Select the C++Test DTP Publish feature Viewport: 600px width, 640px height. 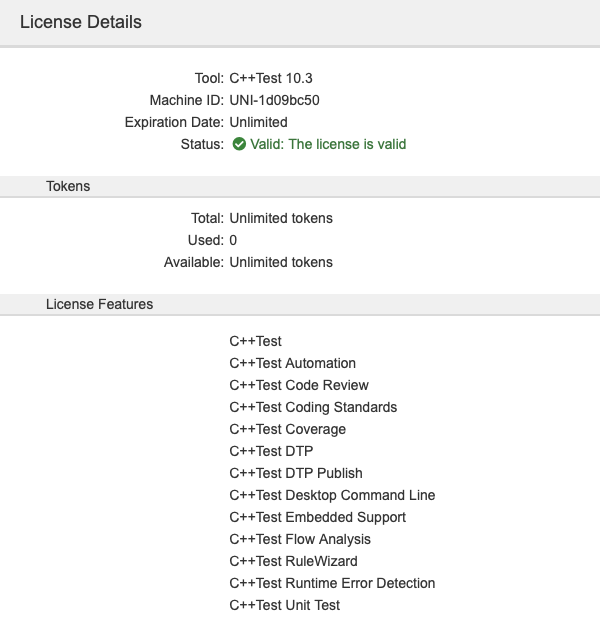pyautogui.click(x=296, y=473)
